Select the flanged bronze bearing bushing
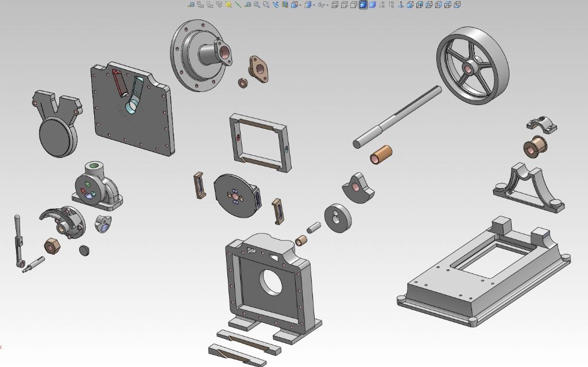This screenshot has width=588, height=367. pos(535,146)
